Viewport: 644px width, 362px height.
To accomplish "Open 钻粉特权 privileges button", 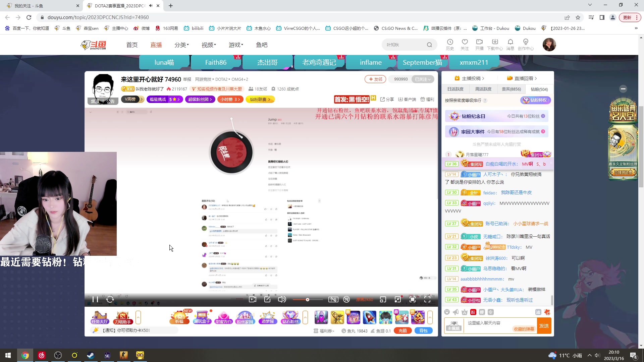I will coord(536,100).
